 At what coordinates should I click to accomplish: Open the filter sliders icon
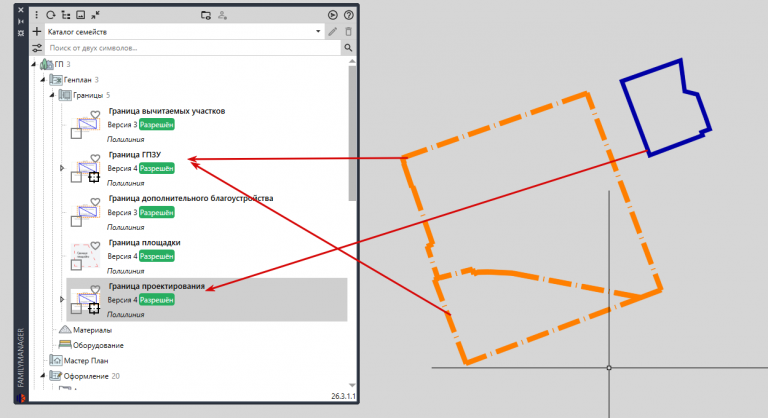37,48
